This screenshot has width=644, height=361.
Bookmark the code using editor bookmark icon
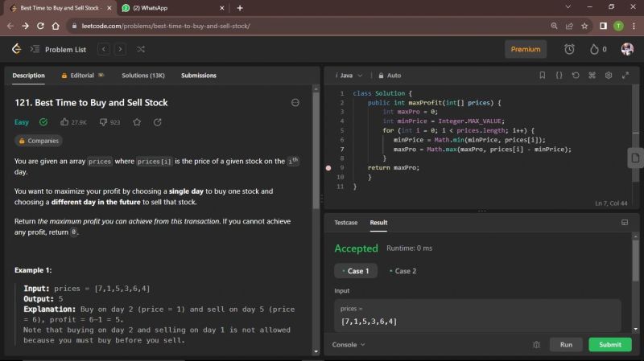point(543,76)
